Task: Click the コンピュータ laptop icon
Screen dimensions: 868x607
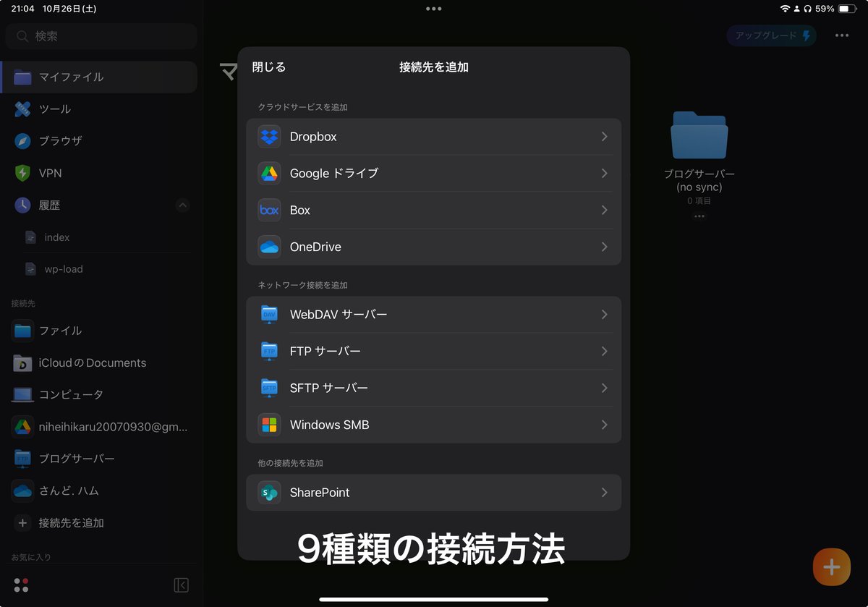Action: click(22, 395)
